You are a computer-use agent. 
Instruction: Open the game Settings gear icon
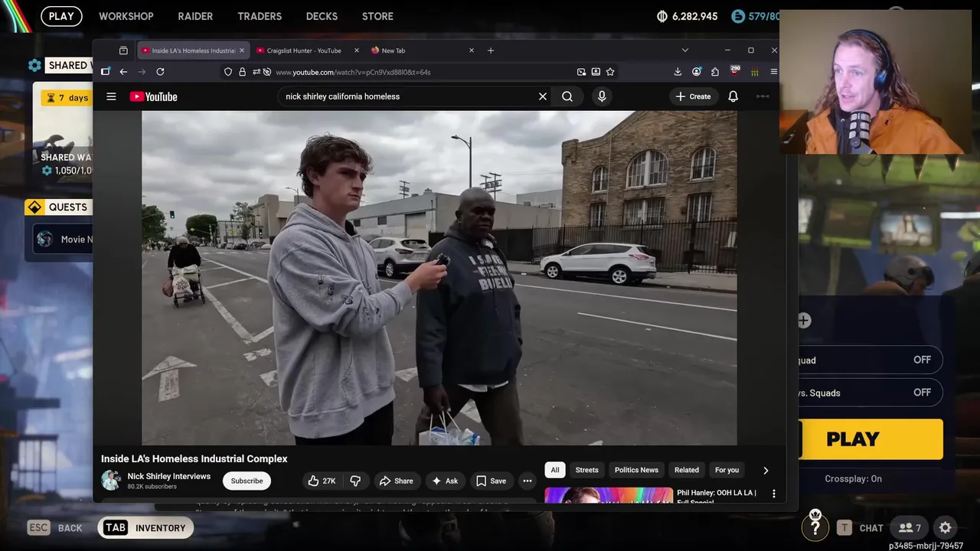point(946,527)
